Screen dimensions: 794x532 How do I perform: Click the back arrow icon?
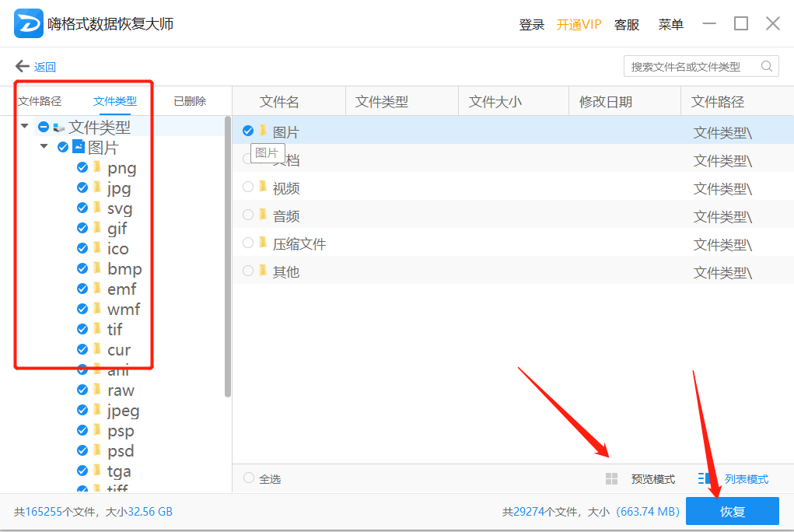point(23,66)
